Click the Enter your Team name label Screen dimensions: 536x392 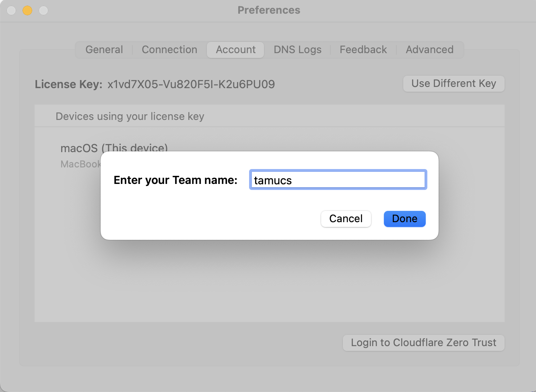point(175,180)
